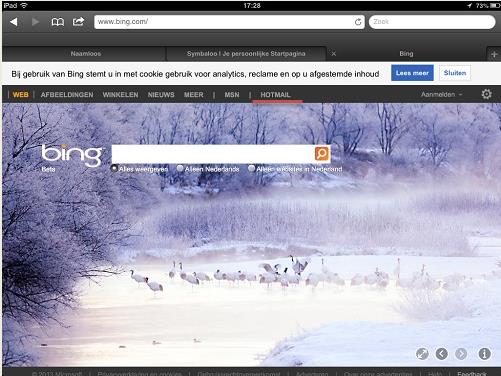
Task: Tap the Safari back arrow
Action: [14, 22]
